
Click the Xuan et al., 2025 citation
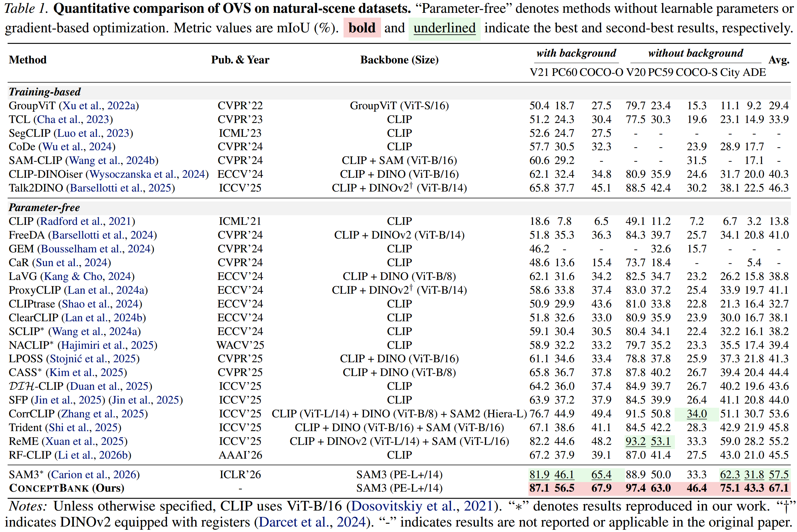(x=85, y=441)
